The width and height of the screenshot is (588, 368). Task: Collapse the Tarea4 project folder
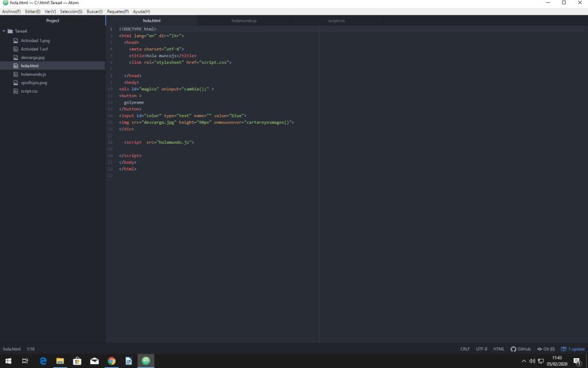click(4, 31)
